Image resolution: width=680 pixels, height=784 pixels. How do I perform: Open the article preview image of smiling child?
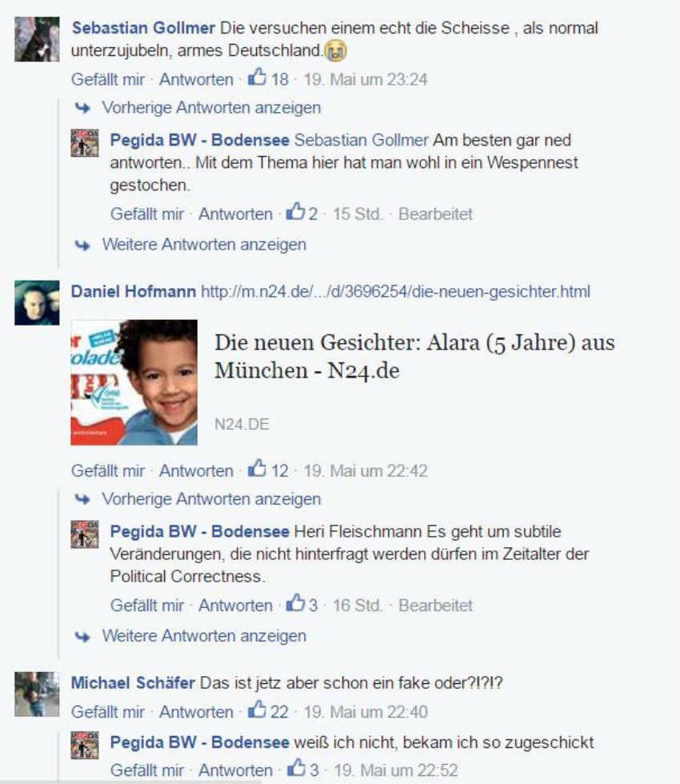(x=134, y=382)
